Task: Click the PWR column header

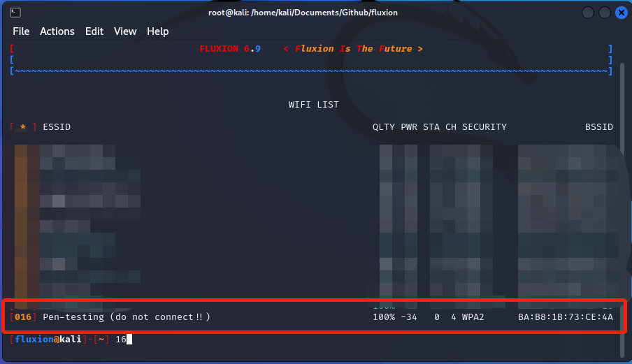Action: pos(409,127)
